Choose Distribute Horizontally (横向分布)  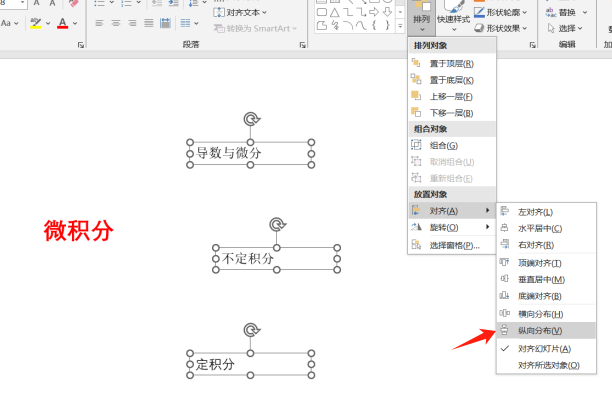pyautogui.click(x=546, y=314)
